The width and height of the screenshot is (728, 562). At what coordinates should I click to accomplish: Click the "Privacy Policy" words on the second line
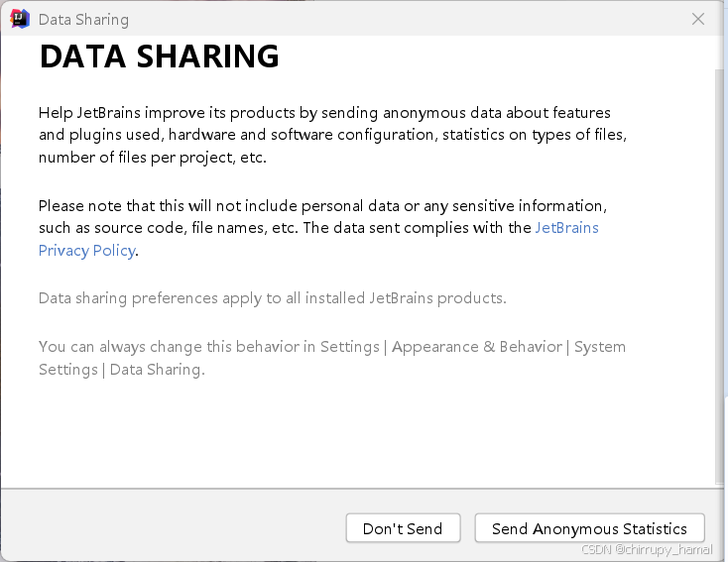click(86, 251)
